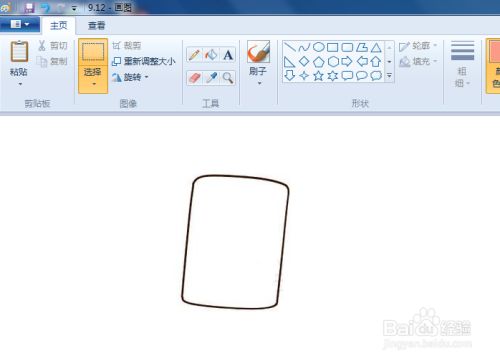
Task: Pick the Hexagon shape
Action: pyautogui.click(x=333, y=62)
